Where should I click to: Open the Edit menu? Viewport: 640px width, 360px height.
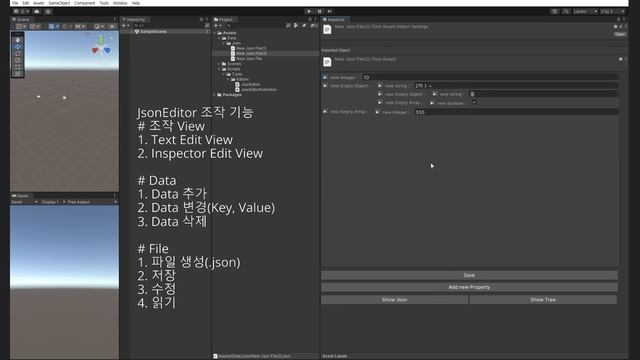coord(25,3)
